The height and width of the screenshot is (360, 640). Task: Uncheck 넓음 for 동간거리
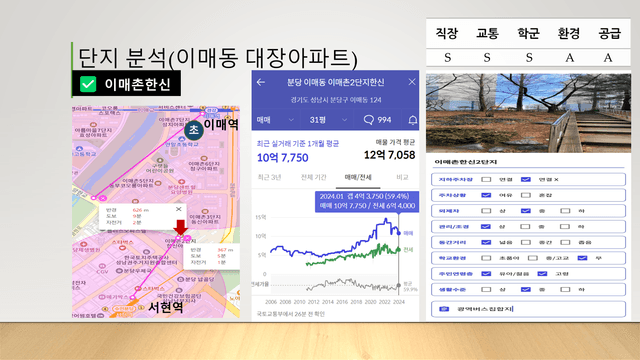(486, 242)
